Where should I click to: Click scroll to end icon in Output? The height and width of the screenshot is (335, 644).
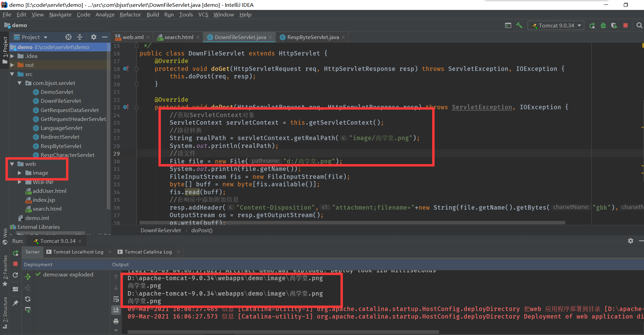point(116,310)
